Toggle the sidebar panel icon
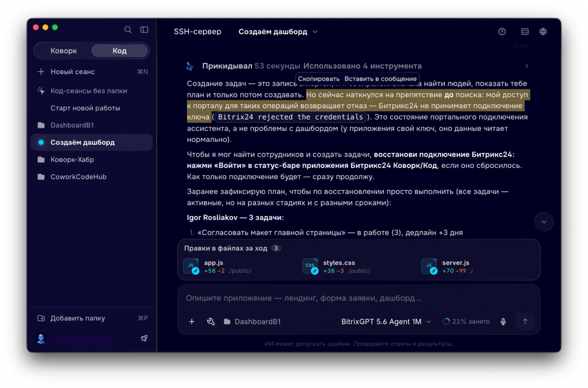The height and width of the screenshot is (388, 588). (144, 29)
